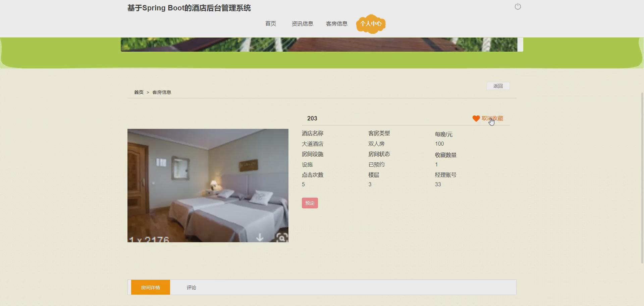Select the 房间详情 tab
Image resolution: width=644 pixels, height=306 pixels.
[x=150, y=287]
